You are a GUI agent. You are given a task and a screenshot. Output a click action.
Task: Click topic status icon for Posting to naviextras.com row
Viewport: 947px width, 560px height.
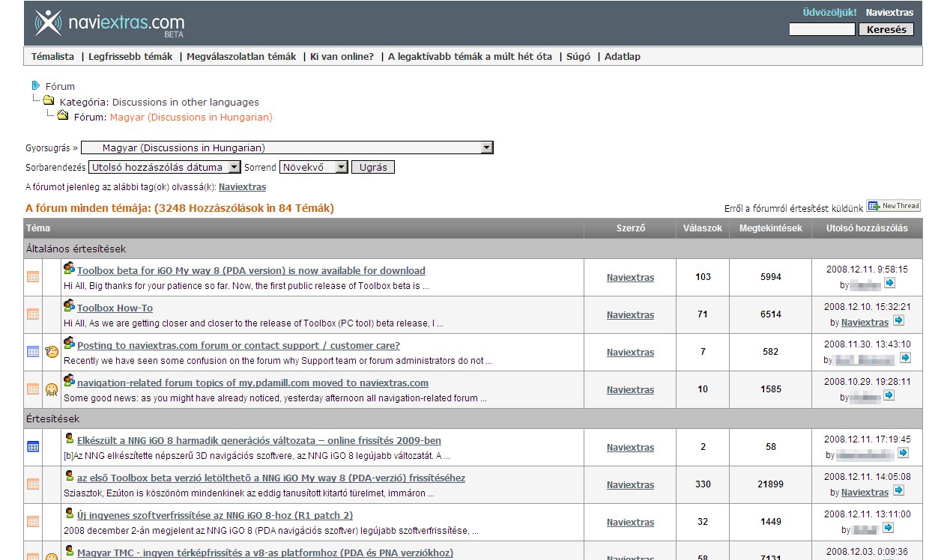coord(33,352)
